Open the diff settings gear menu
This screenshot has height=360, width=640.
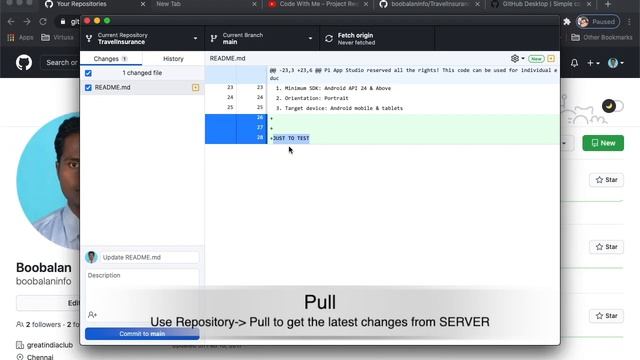click(517, 58)
